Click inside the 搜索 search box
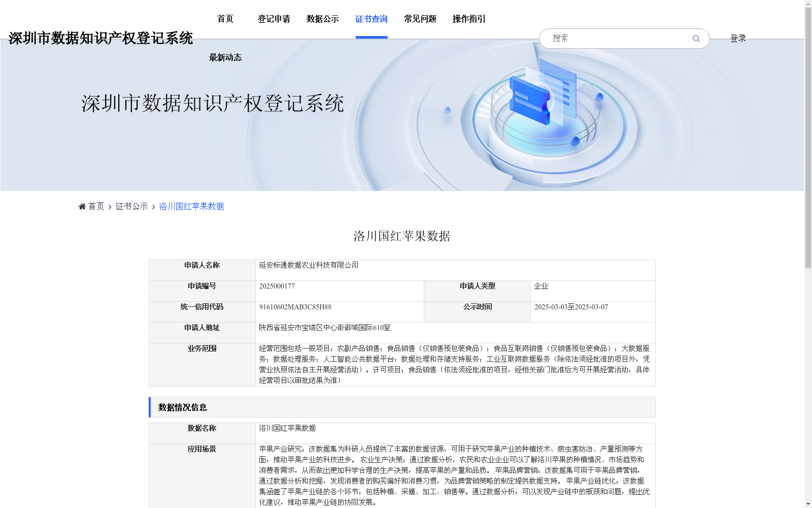 point(609,38)
